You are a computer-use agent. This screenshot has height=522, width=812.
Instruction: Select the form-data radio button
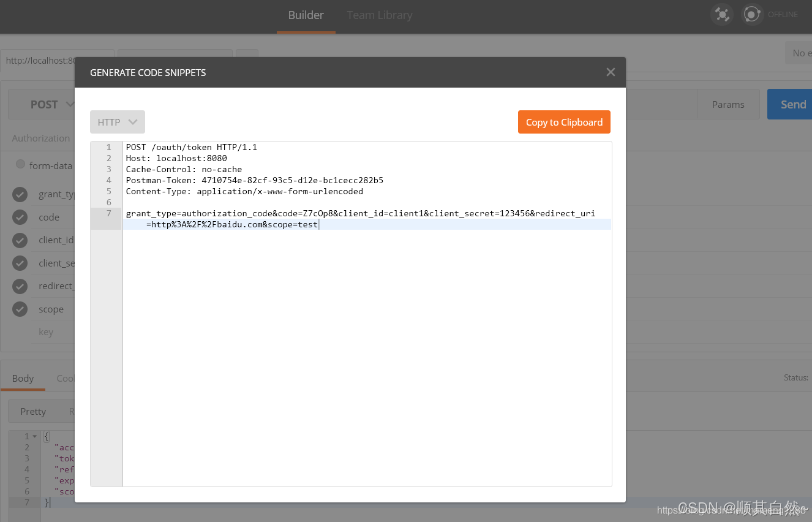(20, 164)
